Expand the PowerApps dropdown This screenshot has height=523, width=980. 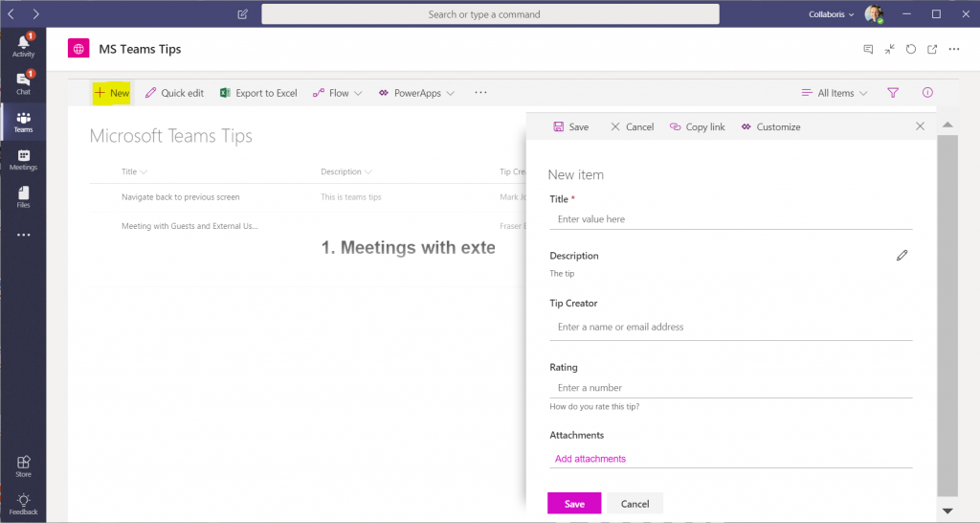coord(417,93)
